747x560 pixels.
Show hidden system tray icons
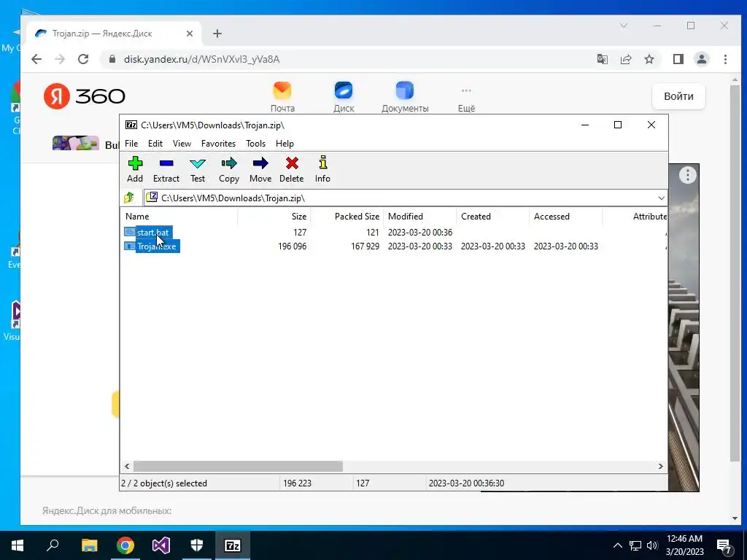coord(617,545)
